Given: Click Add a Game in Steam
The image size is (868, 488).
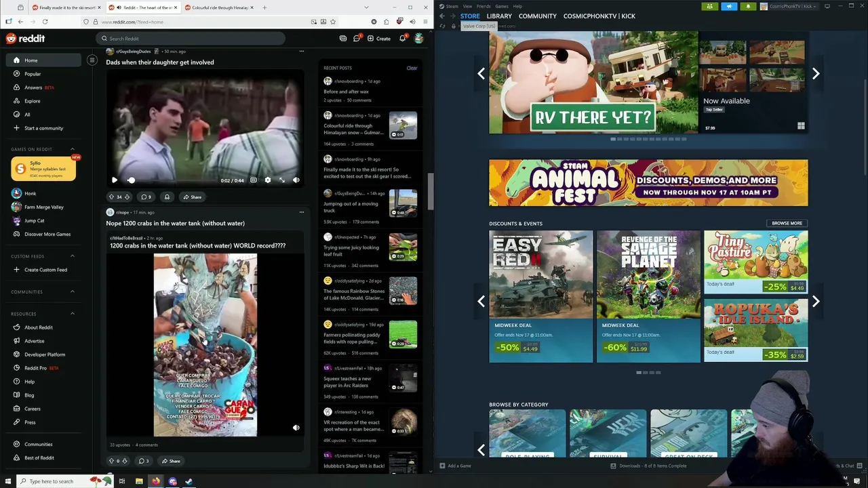Looking at the screenshot, I should 454,466.
